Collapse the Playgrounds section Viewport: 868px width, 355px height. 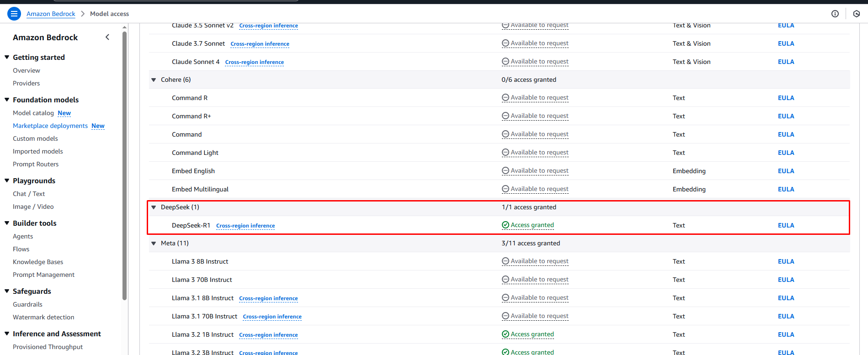[7, 180]
